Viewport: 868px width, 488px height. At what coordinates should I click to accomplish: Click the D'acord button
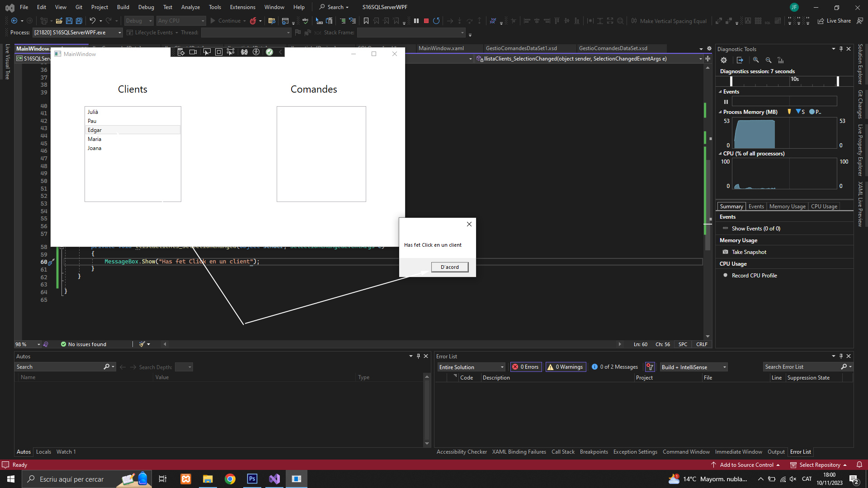coord(449,267)
